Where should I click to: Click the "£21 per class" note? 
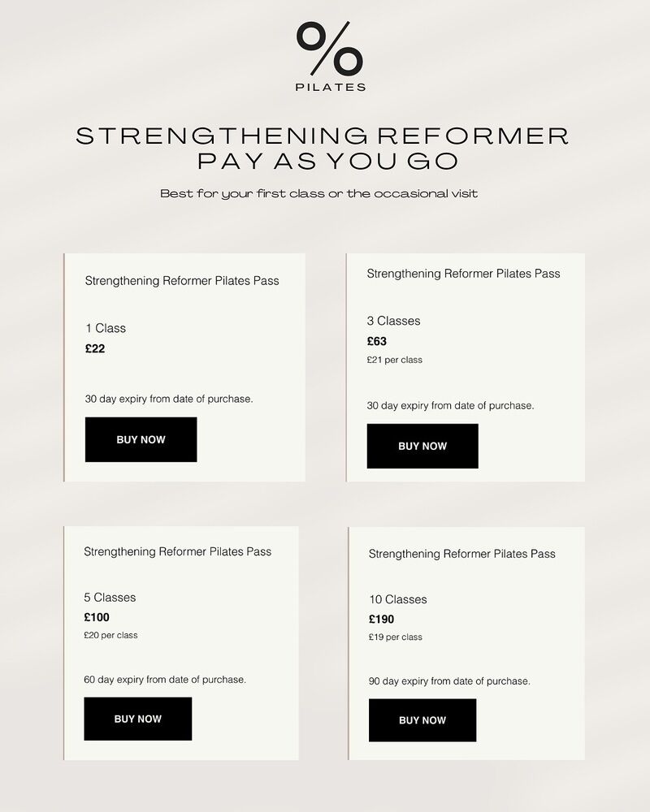point(394,360)
